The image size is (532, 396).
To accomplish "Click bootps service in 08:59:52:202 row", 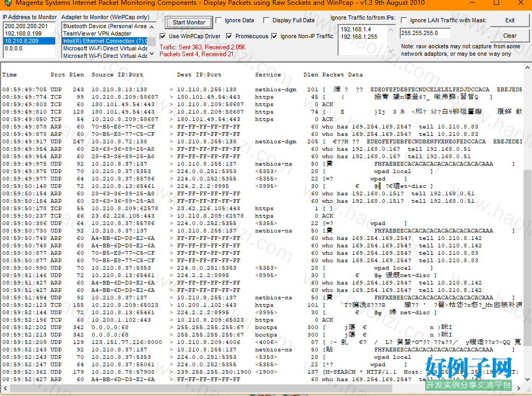I will point(266,327).
